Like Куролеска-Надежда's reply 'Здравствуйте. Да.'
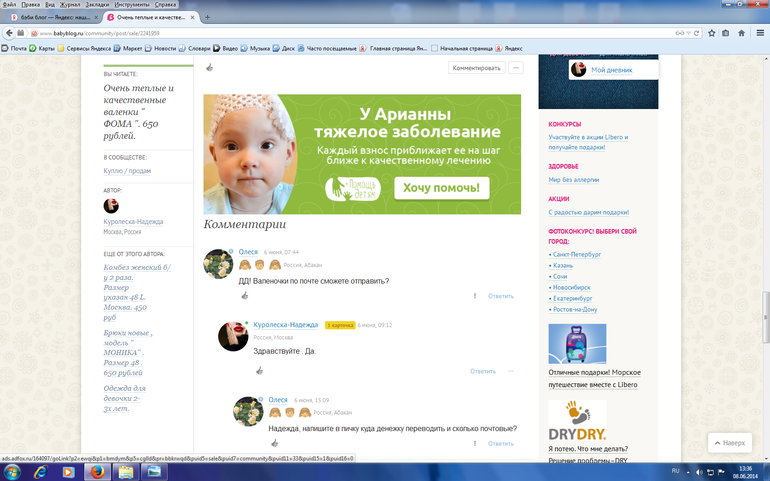770x481 pixels. [259, 370]
